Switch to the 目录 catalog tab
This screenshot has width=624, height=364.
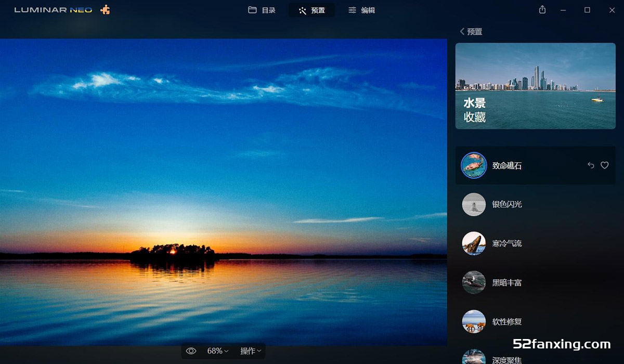tap(262, 10)
